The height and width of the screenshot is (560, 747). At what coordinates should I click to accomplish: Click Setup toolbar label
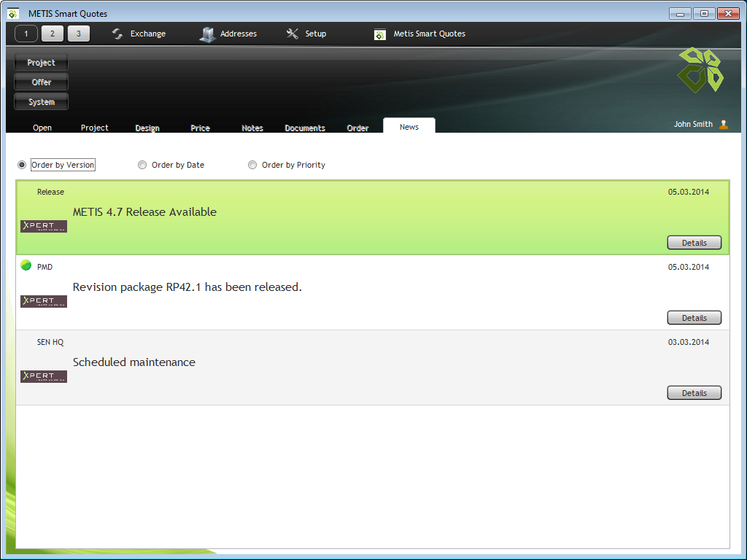[315, 34]
